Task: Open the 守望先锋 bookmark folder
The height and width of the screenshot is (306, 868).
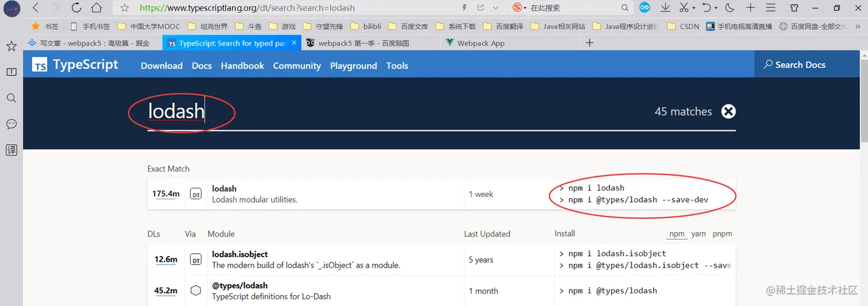Action: point(322,26)
